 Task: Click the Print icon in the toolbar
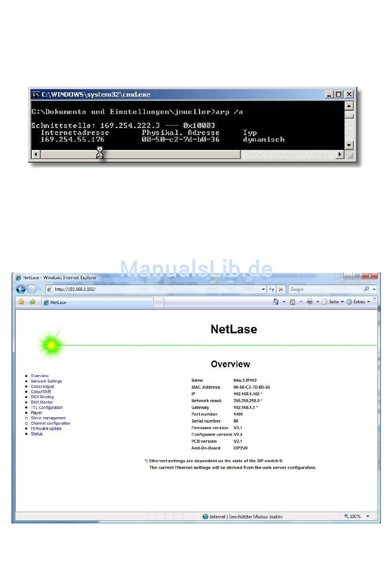[x=309, y=302]
